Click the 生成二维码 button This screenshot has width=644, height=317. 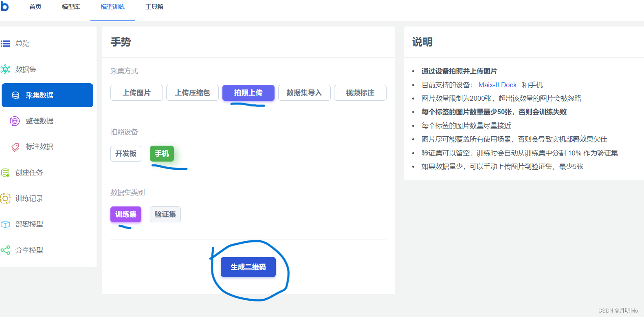click(248, 267)
